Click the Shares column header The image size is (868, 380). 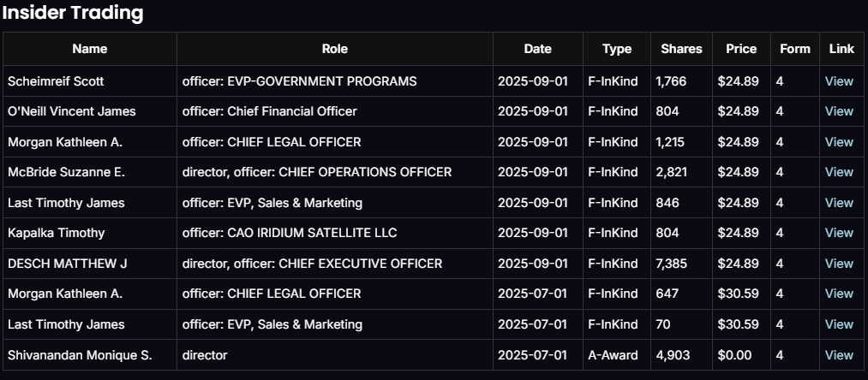pyautogui.click(x=681, y=49)
